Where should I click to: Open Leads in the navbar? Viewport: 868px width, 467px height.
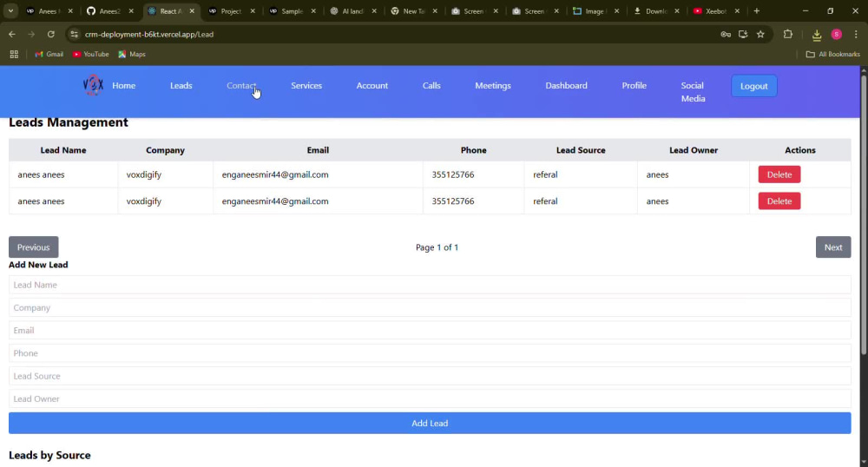pos(181,86)
